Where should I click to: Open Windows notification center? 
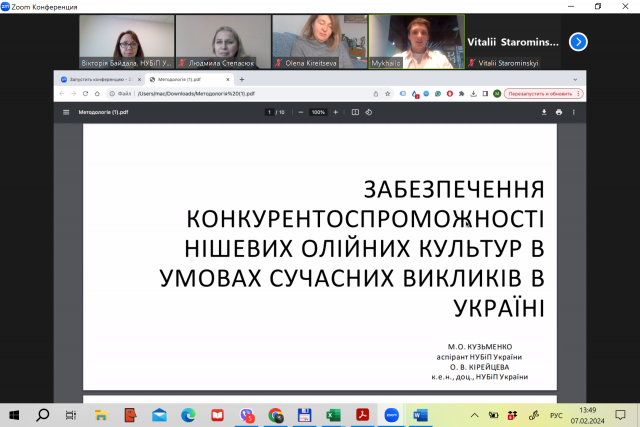(x=620, y=416)
